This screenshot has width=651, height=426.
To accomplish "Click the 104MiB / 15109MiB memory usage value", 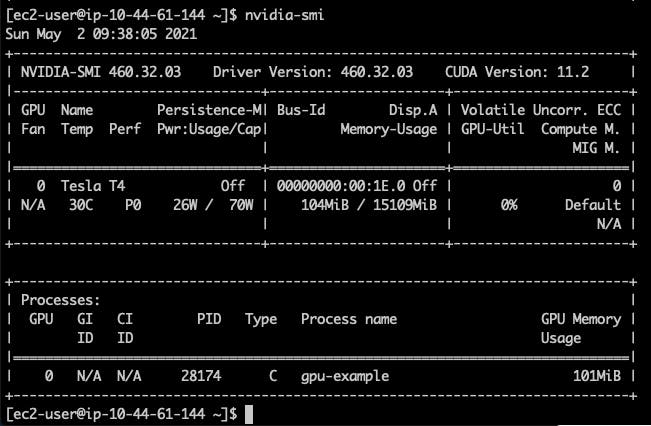I will coord(369,205).
